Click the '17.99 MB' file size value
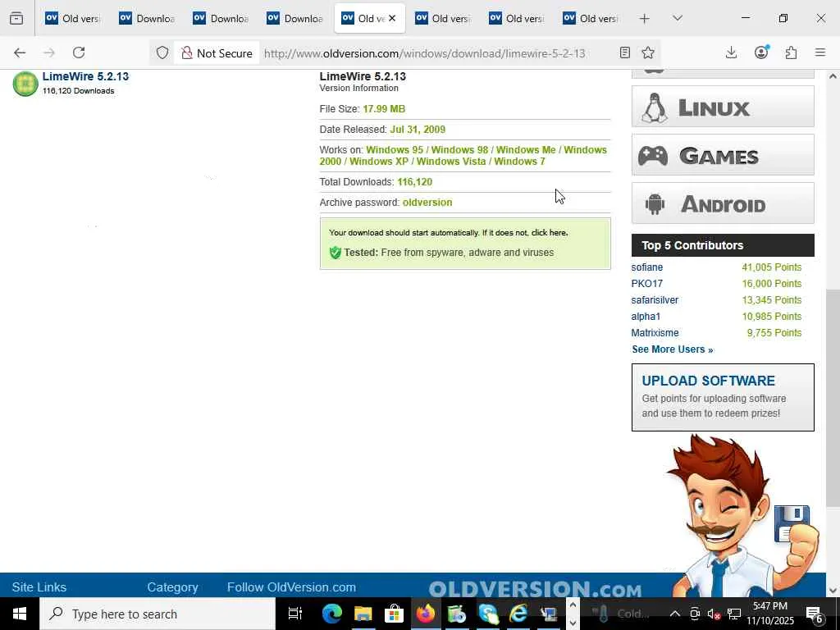The image size is (840, 630). (x=384, y=109)
